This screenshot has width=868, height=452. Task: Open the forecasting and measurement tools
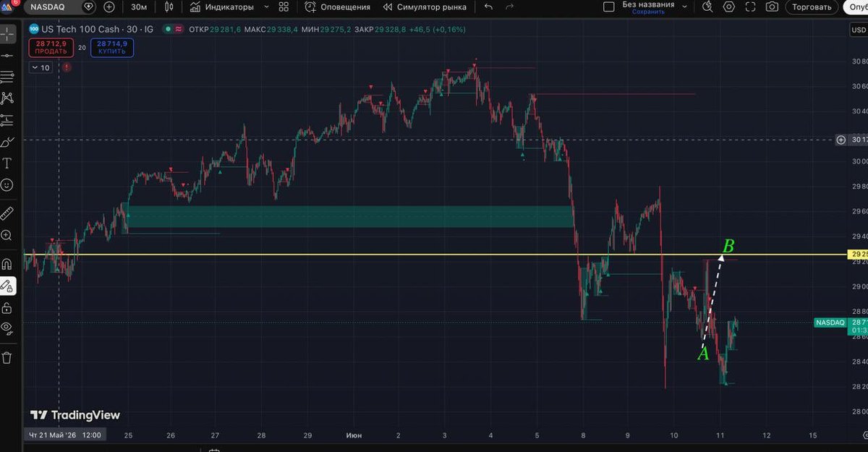tap(7, 119)
